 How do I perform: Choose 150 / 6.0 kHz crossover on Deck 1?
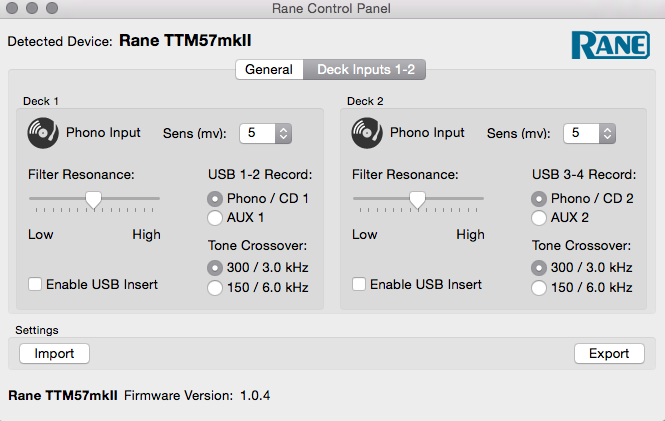point(214,288)
